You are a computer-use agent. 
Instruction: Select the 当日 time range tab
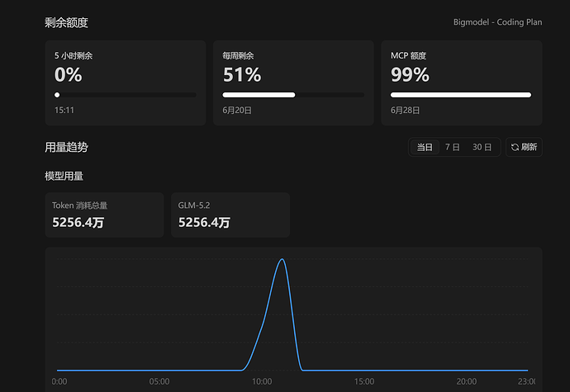click(x=425, y=147)
